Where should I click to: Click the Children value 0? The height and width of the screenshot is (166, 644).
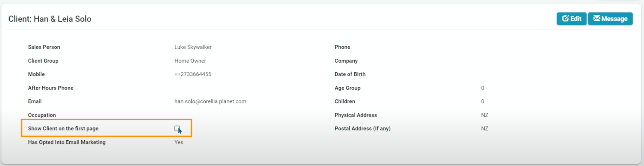tap(483, 101)
